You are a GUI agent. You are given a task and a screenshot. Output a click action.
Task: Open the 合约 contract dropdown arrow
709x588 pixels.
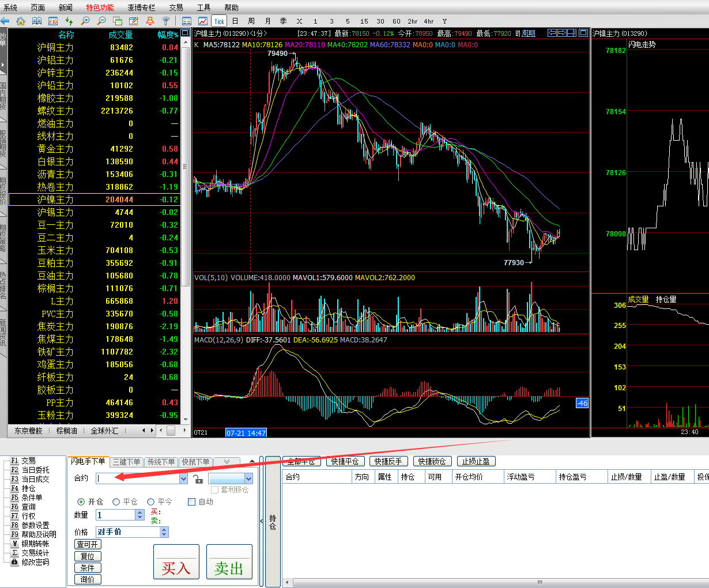coord(183,478)
